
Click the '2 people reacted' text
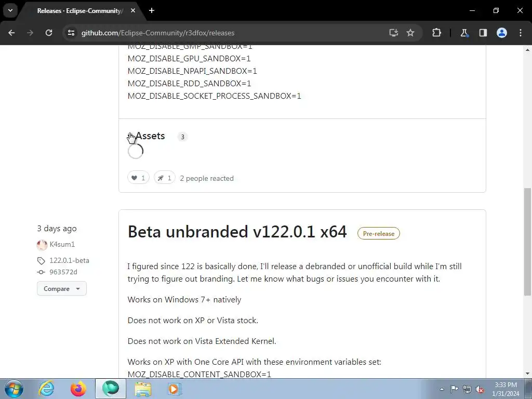207,178
